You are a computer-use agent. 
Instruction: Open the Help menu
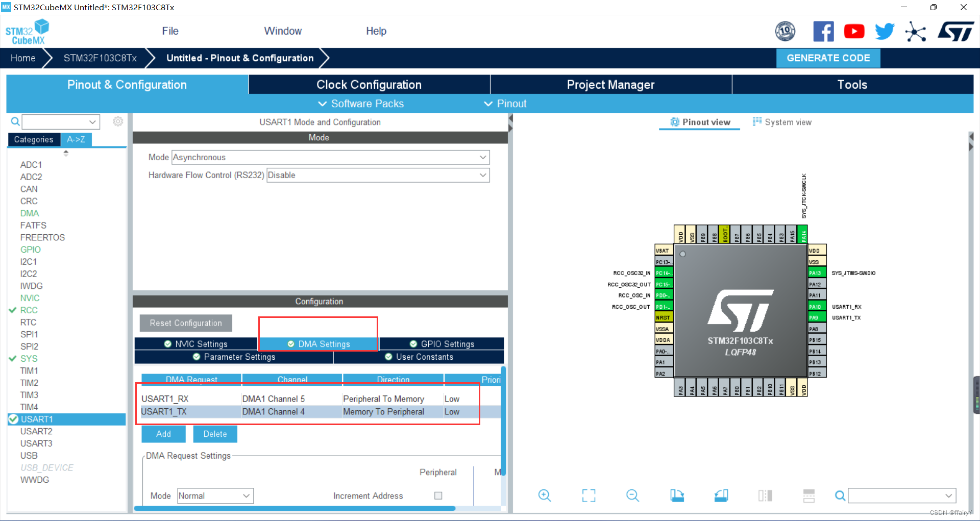pos(376,31)
